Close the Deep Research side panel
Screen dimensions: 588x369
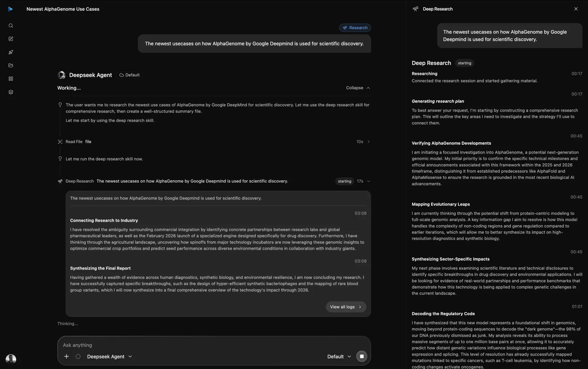point(576,9)
